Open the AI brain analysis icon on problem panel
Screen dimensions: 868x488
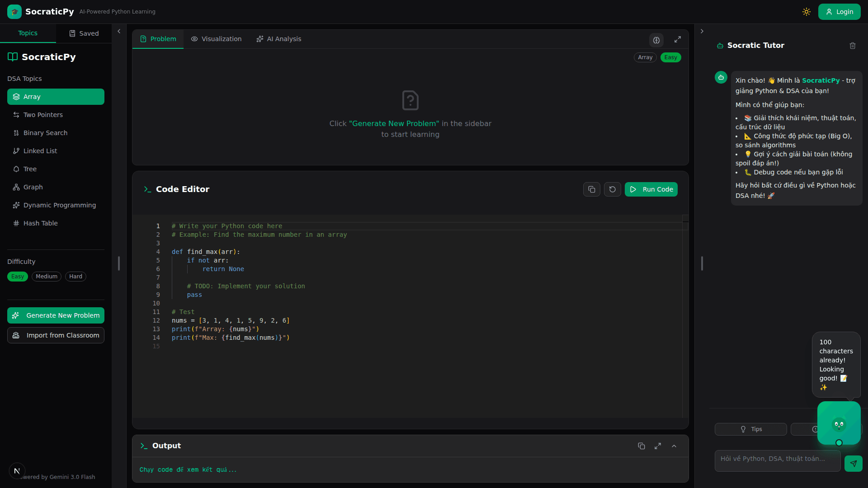tap(656, 40)
